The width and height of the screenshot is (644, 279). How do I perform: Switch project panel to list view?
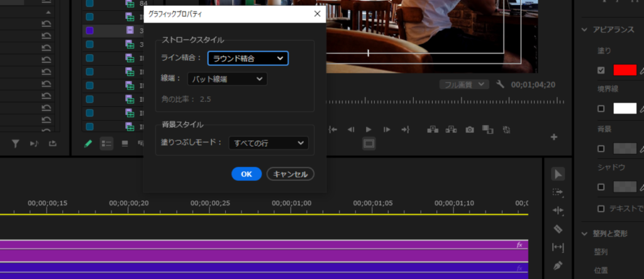point(106,144)
